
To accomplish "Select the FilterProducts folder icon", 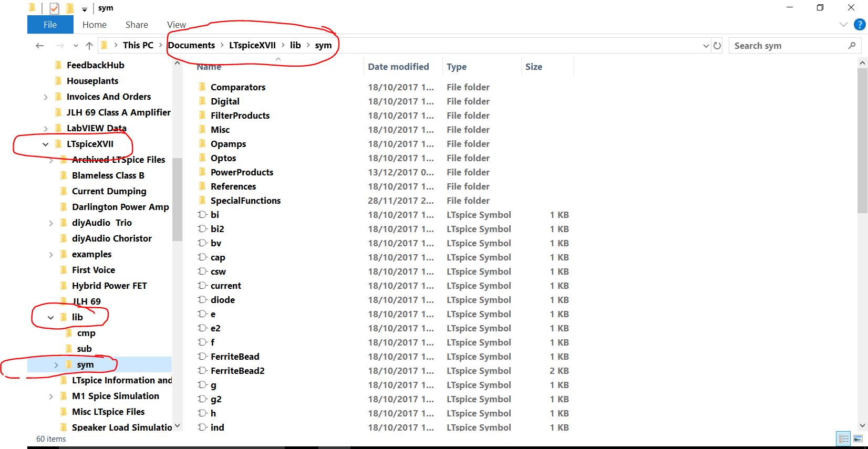I will [202, 115].
